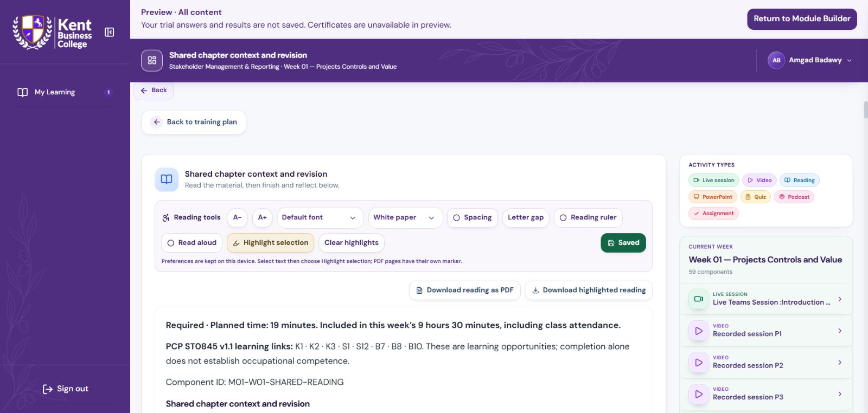The width and height of the screenshot is (868, 413).
Task: Expand Recorded session P3 chevron
Action: point(840,394)
